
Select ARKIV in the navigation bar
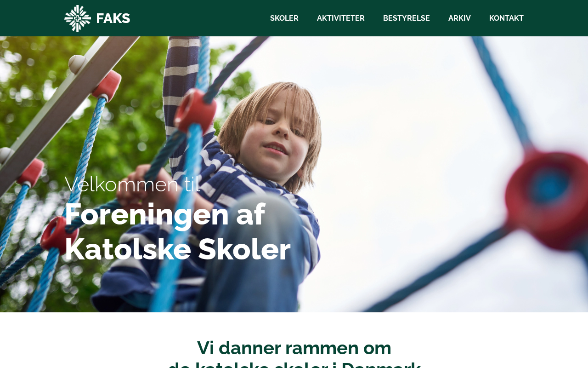pyautogui.click(x=459, y=18)
